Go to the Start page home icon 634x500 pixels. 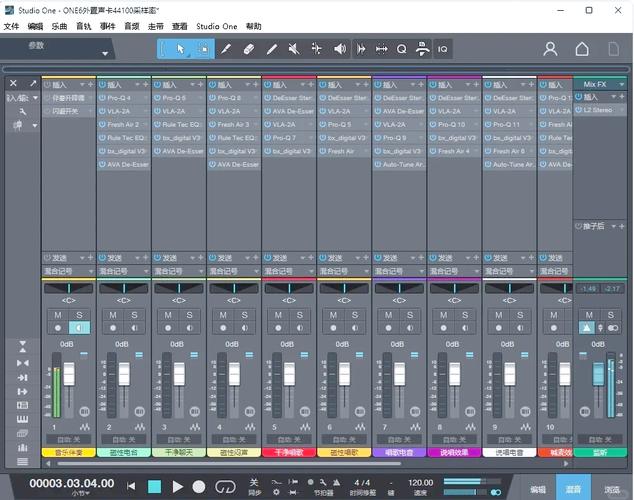(x=582, y=48)
